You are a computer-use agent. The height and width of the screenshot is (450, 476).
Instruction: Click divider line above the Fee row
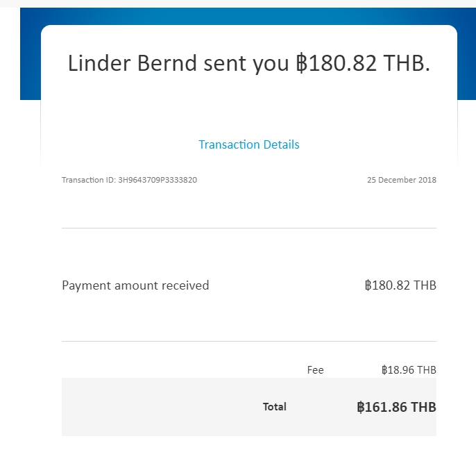coord(248,341)
